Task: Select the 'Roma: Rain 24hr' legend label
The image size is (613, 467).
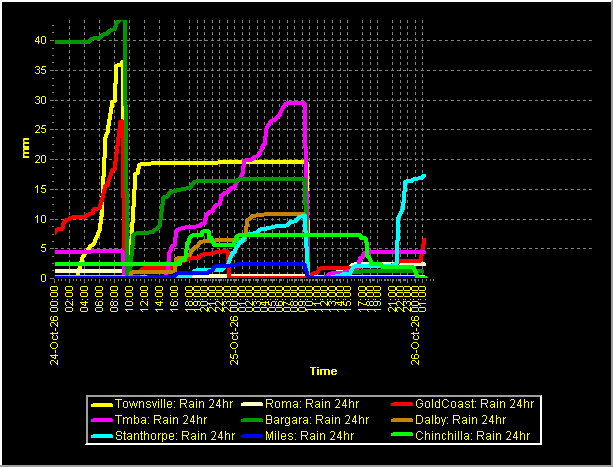Action: click(x=312, y=404)
